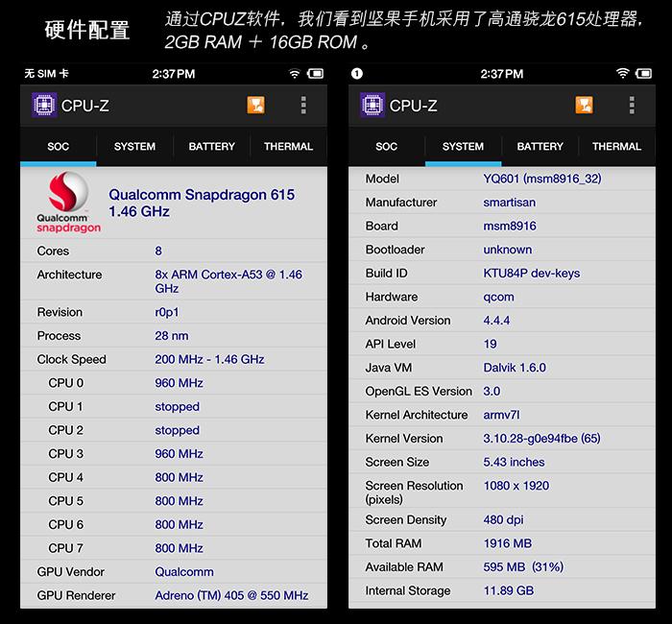This screenshot has width=672, height=624.
Task: Tap the Wi-Fi status icon in right screenshot
Action: pyautogui.click(x=623, y=74)
